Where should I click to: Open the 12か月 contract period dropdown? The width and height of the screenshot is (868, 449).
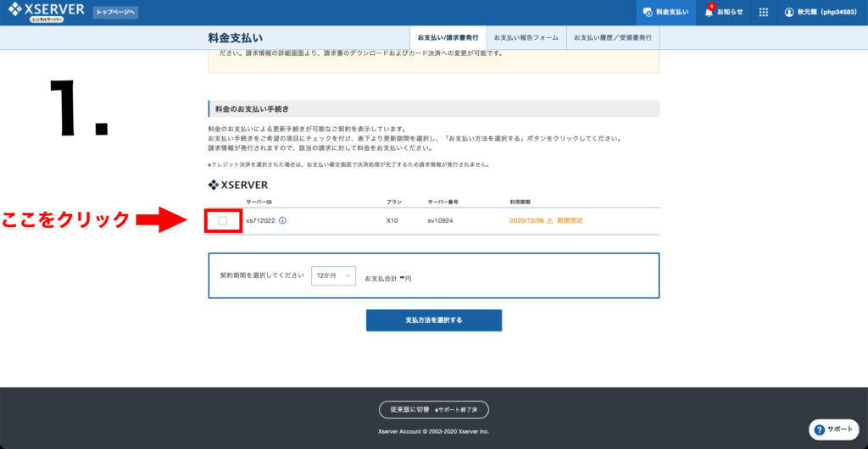coord(333,276)
